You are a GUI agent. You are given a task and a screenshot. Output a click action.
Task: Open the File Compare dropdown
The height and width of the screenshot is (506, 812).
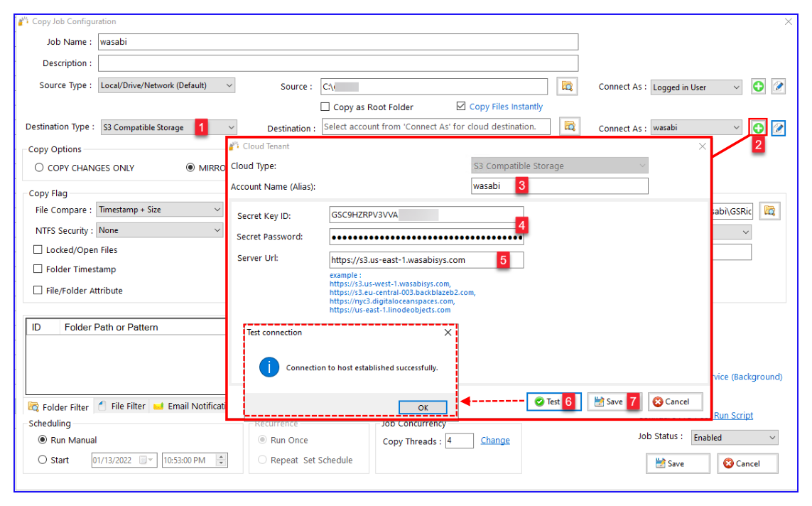tap(160, 210)
